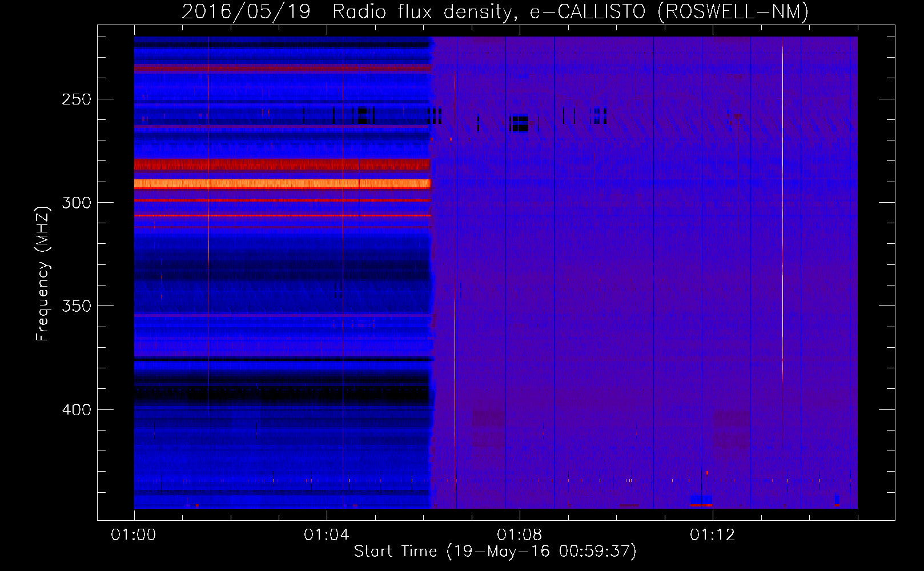Click the 300 frequency tick label
This screenshot has height=571, width=924.
click(x=77, y=203)
